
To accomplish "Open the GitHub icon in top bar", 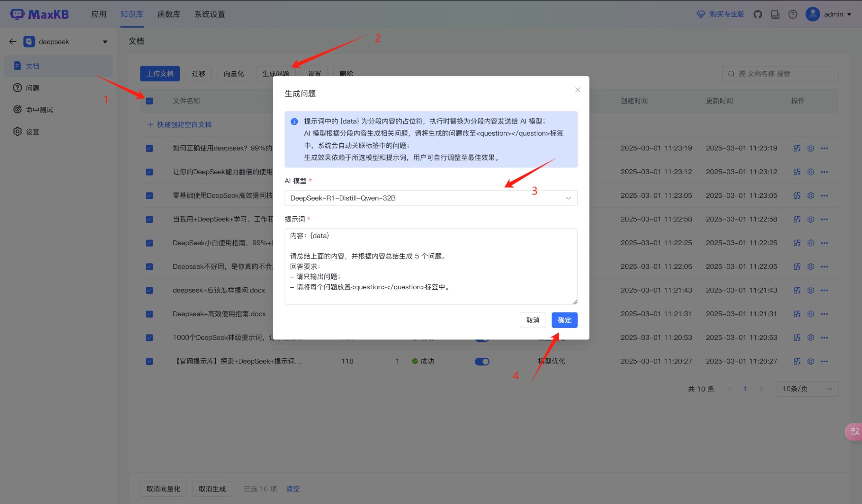I will [x=758, y=14].
